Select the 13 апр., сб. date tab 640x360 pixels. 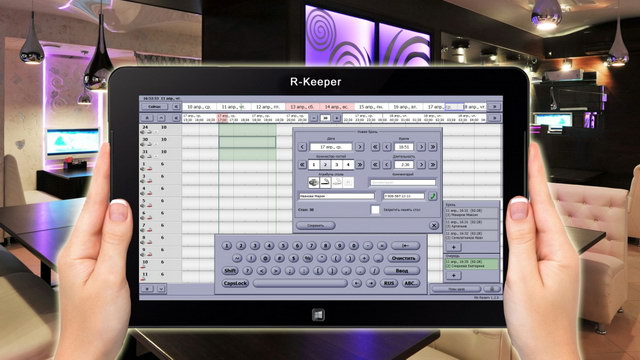pyautogui.click(x=302, y=107)
